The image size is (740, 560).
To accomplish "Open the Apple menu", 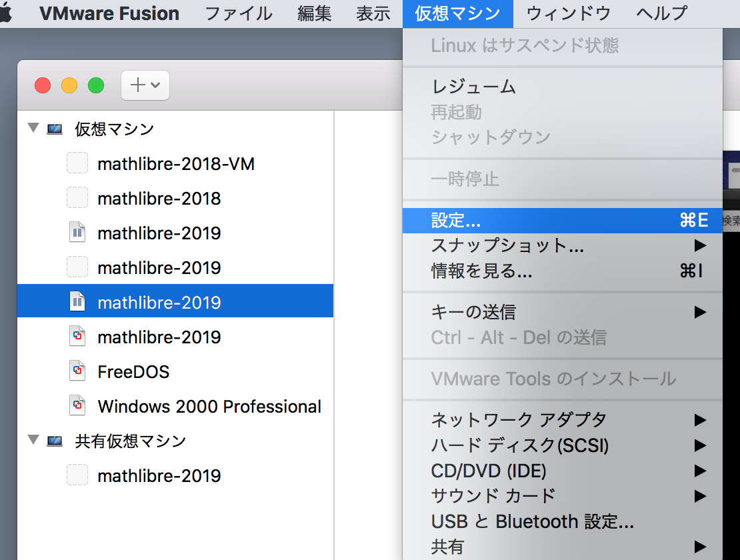I will pyautogui.click(x=5, y=13).
